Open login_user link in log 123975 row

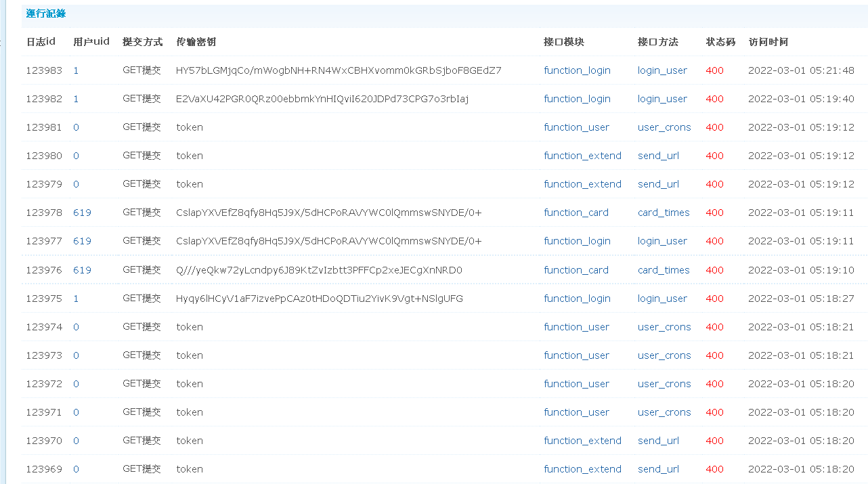click(x=662, y=299)
